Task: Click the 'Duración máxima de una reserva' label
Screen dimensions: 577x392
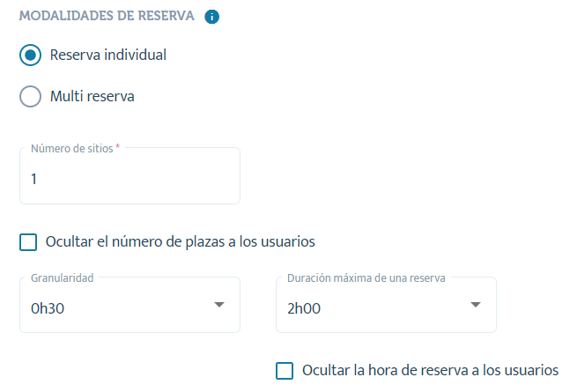Action: [366, 277]
